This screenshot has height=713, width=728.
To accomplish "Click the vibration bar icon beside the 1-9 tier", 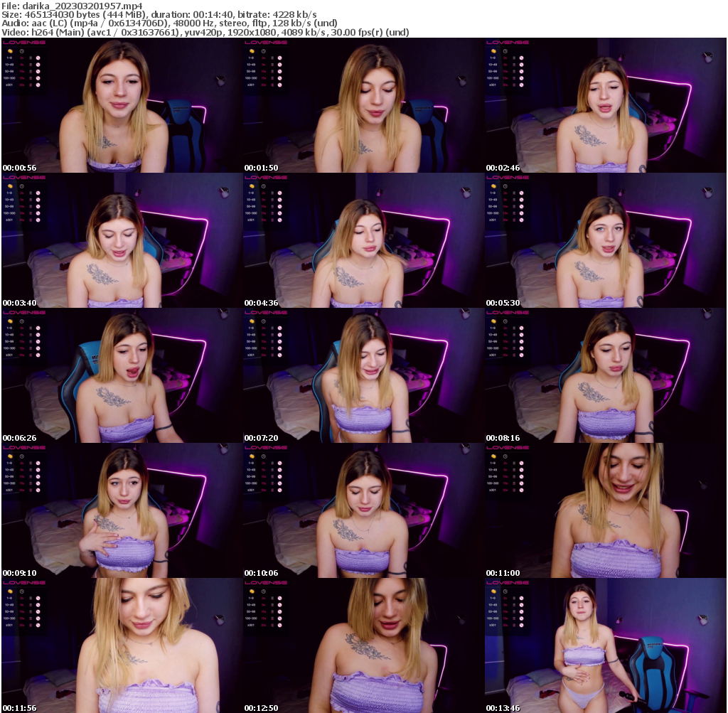I will (31, 58).
